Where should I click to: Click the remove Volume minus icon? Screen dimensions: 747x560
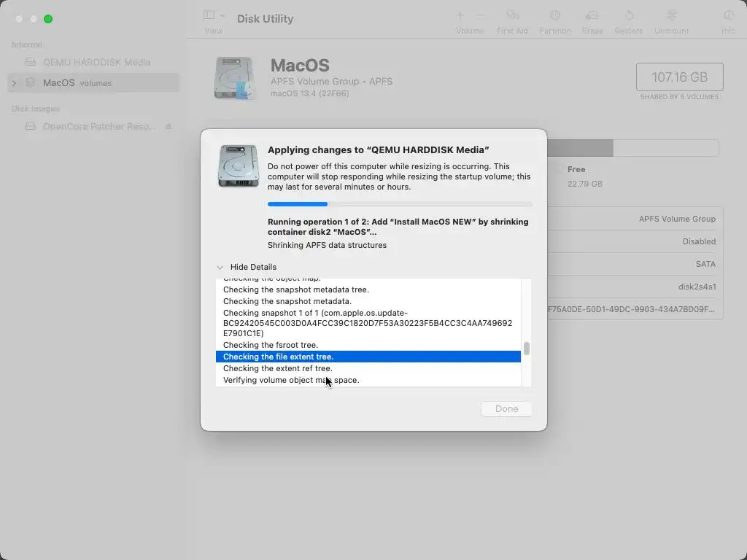(x=480, y=15)
